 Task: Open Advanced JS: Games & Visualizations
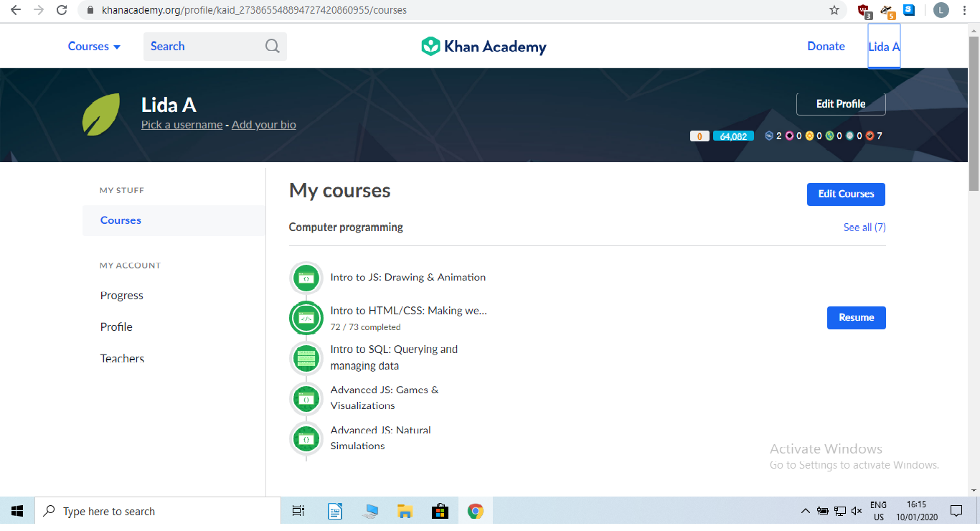(x=385, y=398)
